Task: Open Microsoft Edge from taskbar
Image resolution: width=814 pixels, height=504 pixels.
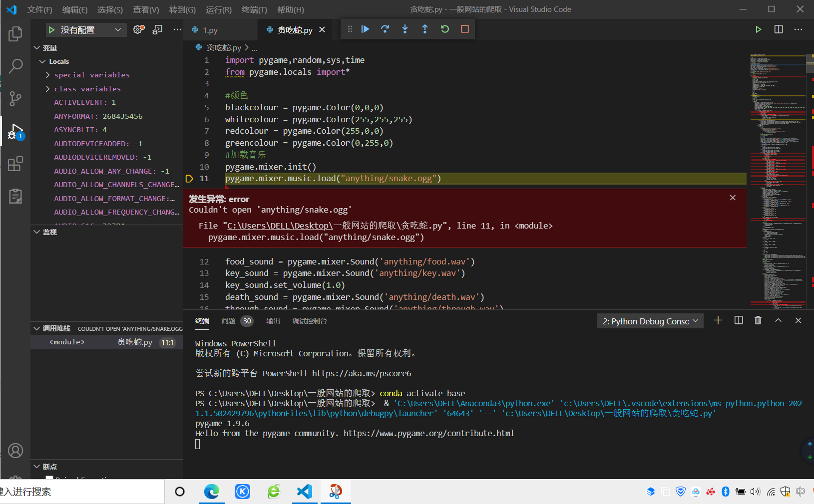Action: (x=212, y=492)
